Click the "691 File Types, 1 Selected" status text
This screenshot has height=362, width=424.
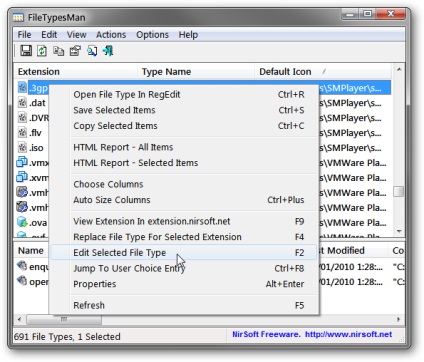(67, 337)
